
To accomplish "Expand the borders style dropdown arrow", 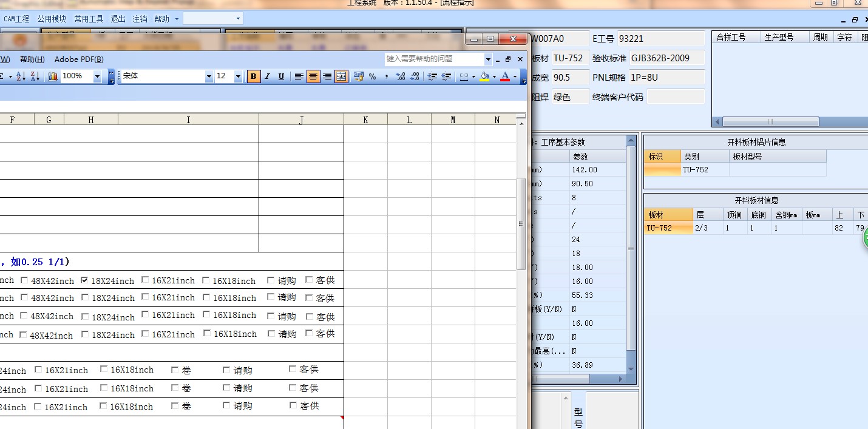I will 473,76.
